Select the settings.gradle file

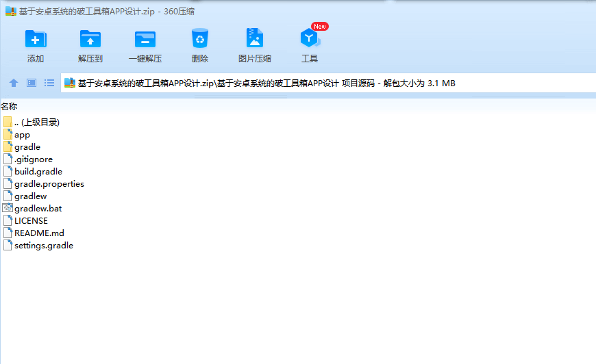tap(38, 246)
